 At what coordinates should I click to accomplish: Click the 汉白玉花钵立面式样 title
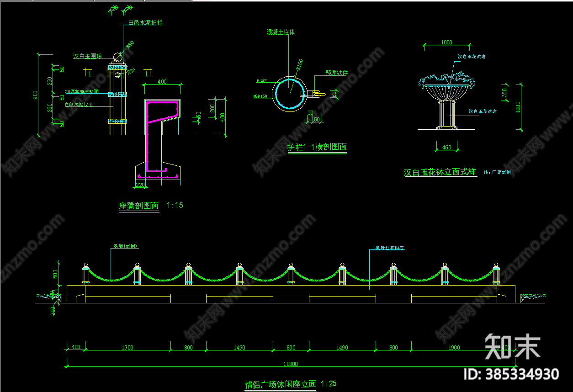(x=440, y=172)
